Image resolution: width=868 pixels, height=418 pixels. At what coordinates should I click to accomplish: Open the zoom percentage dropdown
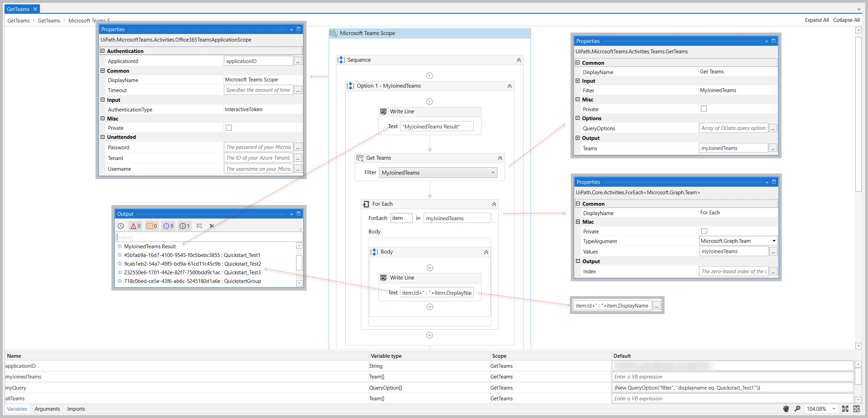coord(834,409)
